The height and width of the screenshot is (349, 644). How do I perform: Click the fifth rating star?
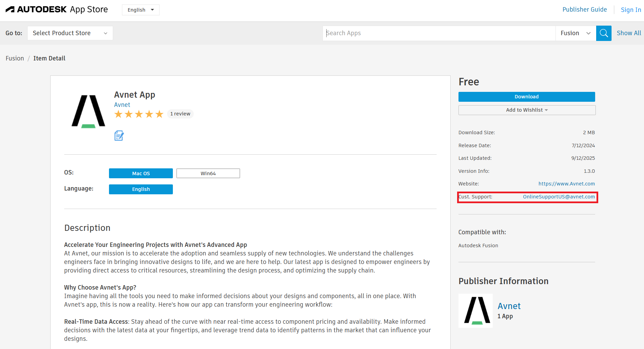tap(159, 114)
